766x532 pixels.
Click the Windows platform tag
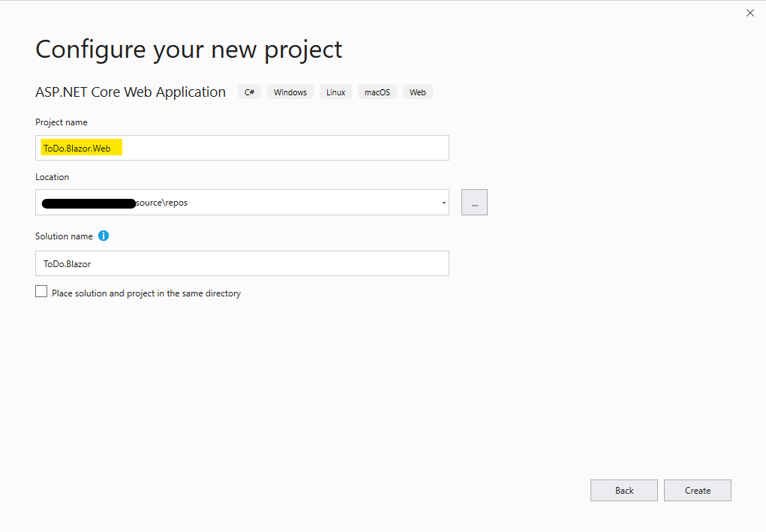(x=290, y=92)
